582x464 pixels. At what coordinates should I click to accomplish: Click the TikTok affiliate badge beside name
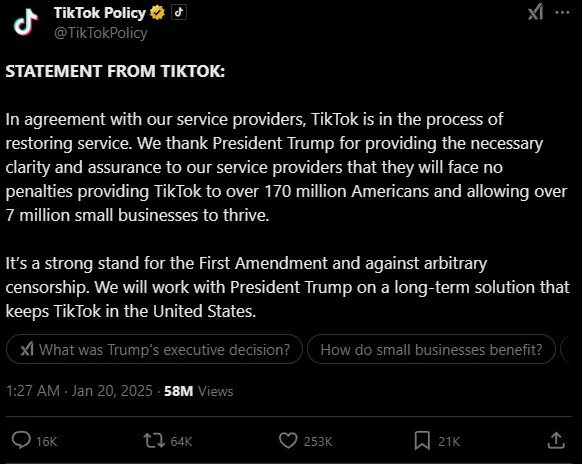point(179,13)
